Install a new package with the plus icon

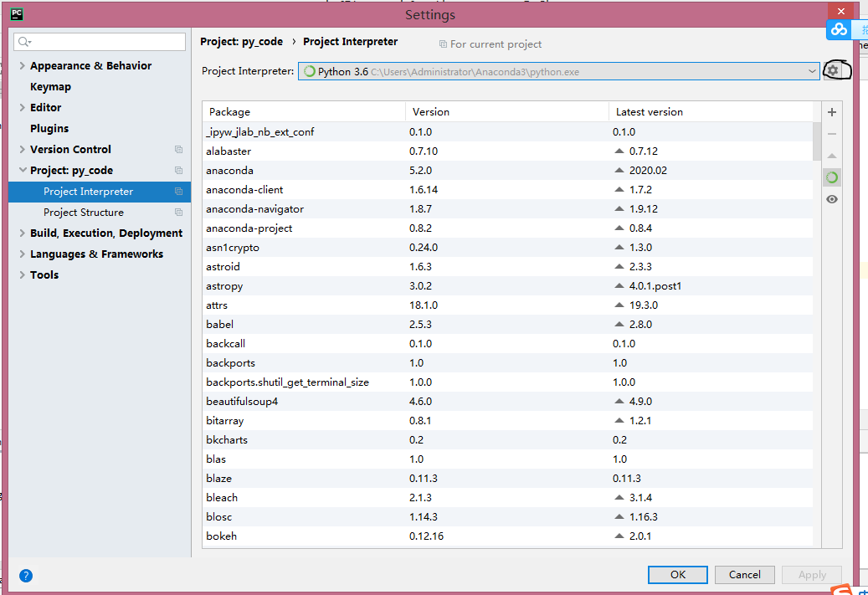pos(832,111)
